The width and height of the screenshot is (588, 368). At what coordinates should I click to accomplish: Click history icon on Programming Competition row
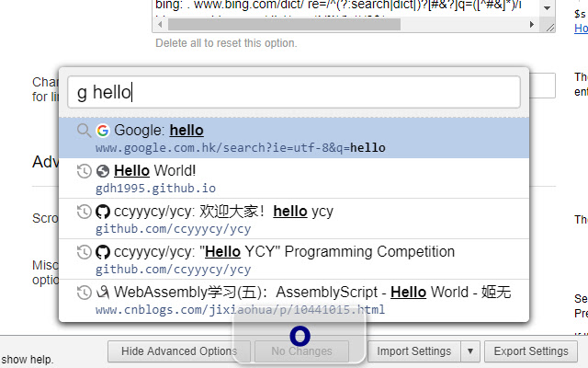(84, 252)
